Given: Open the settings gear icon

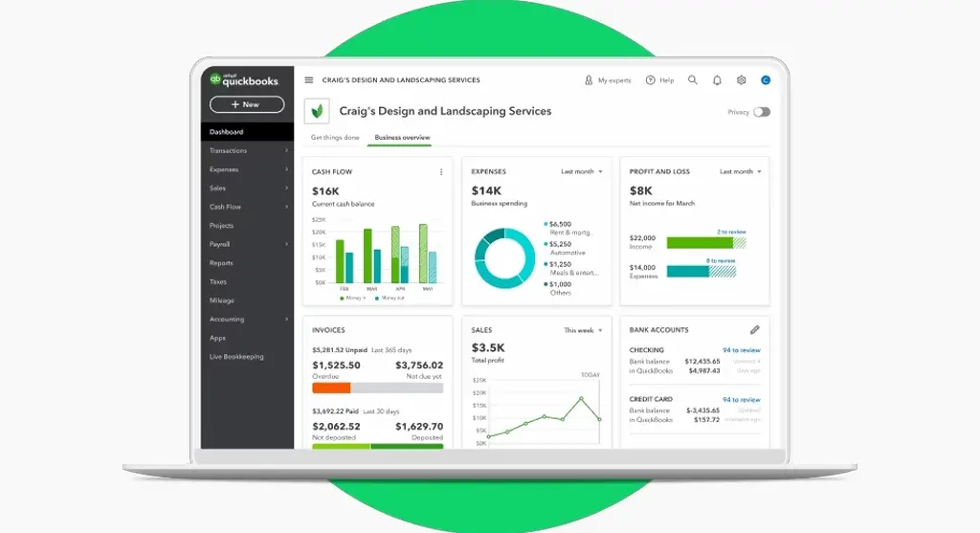Looking at the screenshot, I should point(742,80).
